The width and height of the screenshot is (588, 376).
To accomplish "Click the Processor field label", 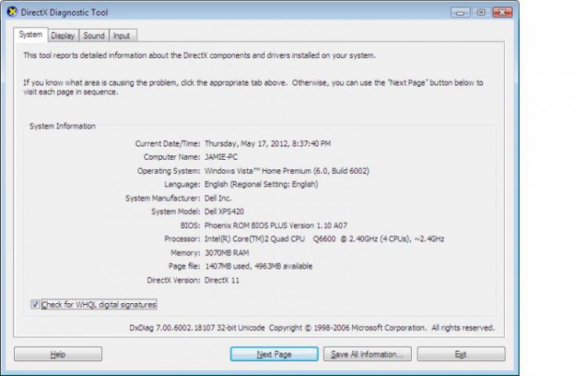I will click(x=182, y=239).
